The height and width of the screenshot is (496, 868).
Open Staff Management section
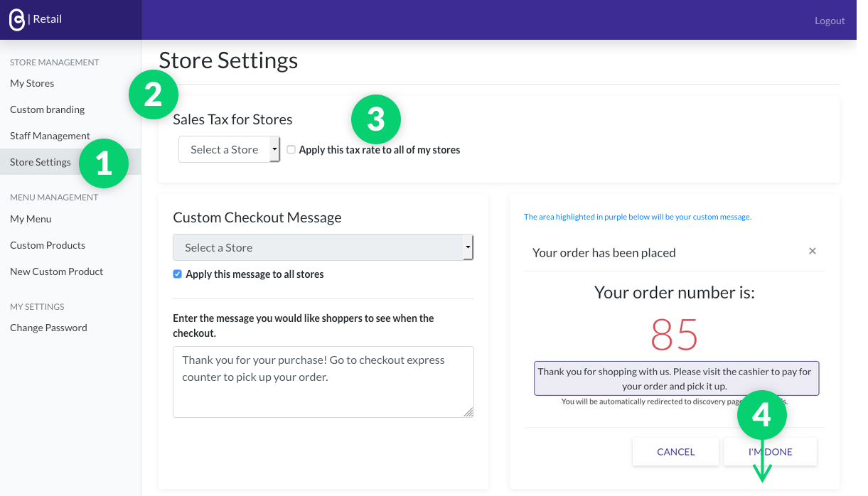[50, 136]
